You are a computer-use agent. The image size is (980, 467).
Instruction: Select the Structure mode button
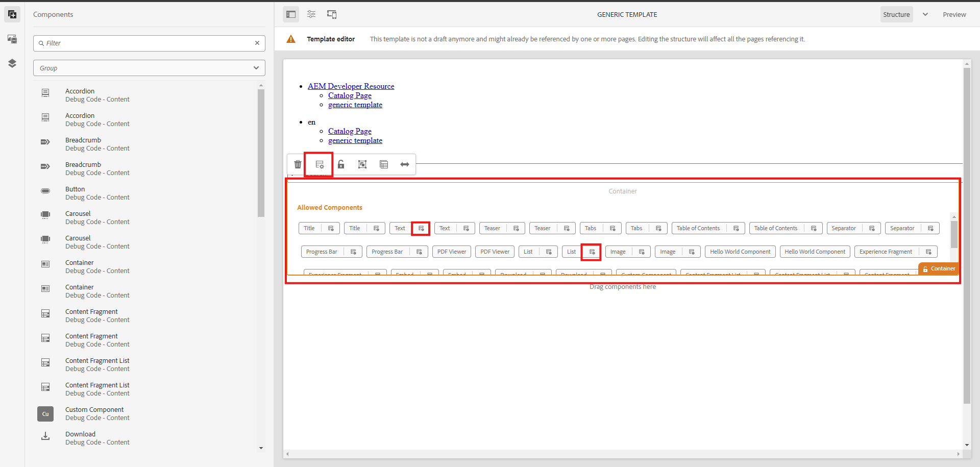coord(896,14)
